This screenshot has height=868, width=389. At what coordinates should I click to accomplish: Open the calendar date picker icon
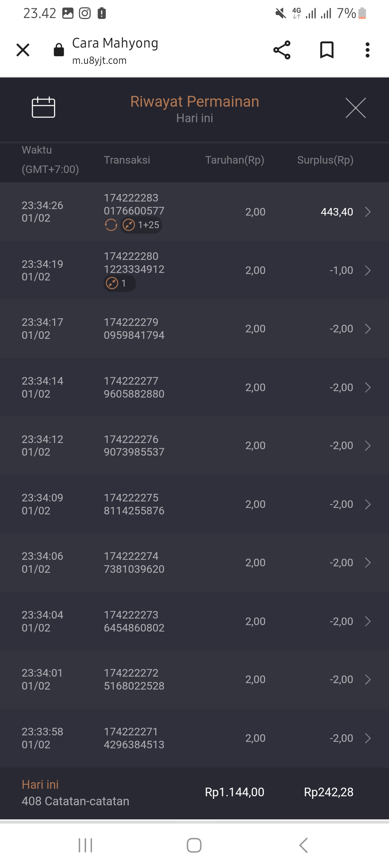click(43, 107)
